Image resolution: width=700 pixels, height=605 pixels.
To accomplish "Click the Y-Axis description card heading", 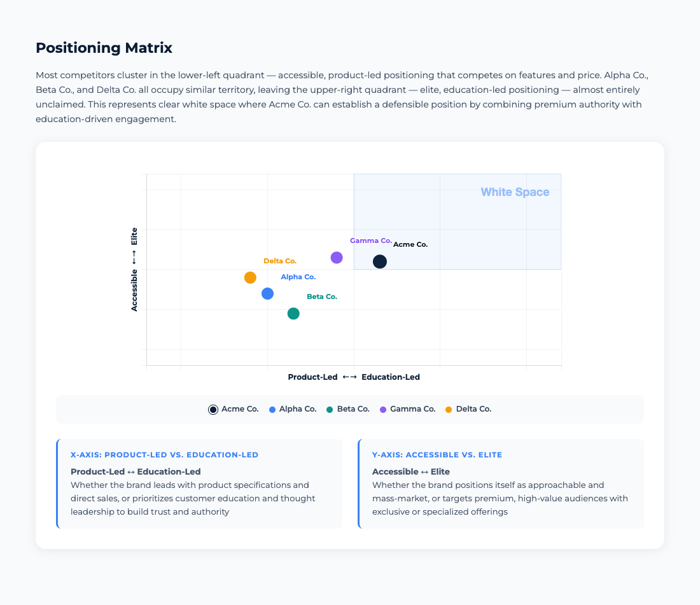I will 437,455.
